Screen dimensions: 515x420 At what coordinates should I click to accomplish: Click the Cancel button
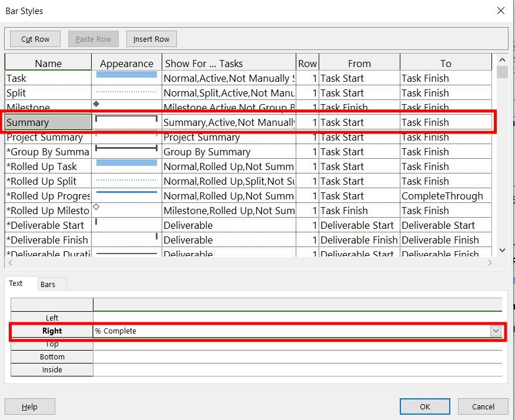483,406
